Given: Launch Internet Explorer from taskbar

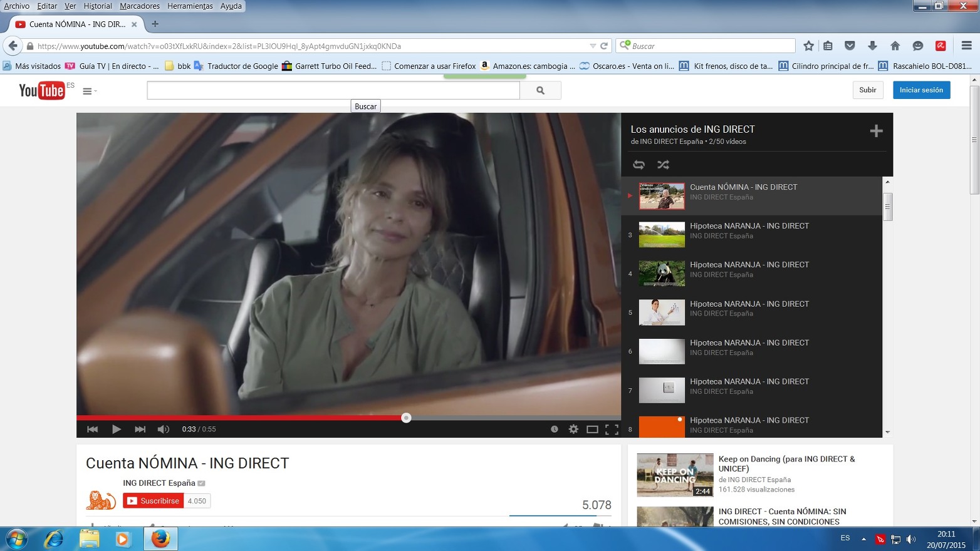Looking at the screenshot, I should pos(54,538).
